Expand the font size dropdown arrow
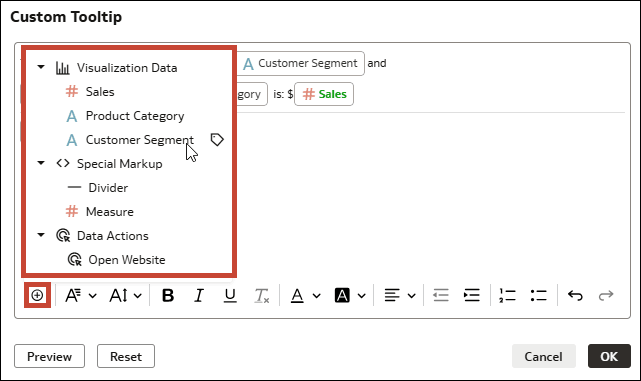The image size is (641, 381). click(x=138, y=295)
